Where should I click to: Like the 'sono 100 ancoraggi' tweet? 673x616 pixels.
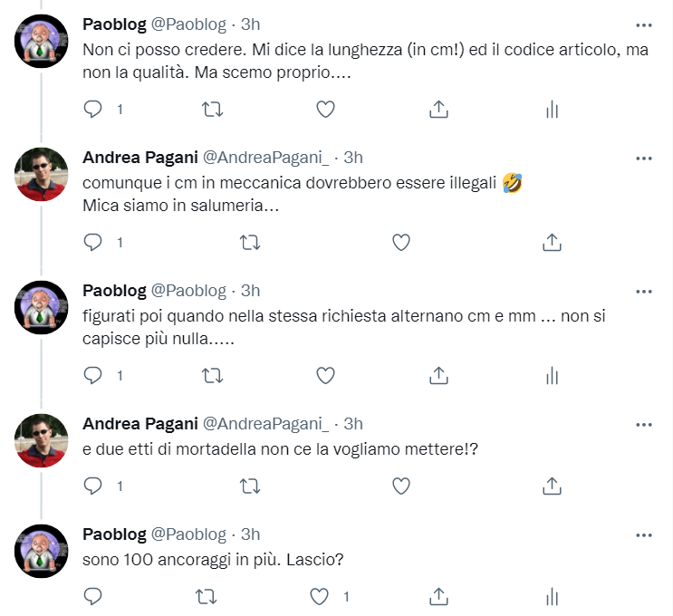pyautogui.click(x=319, y=597)
